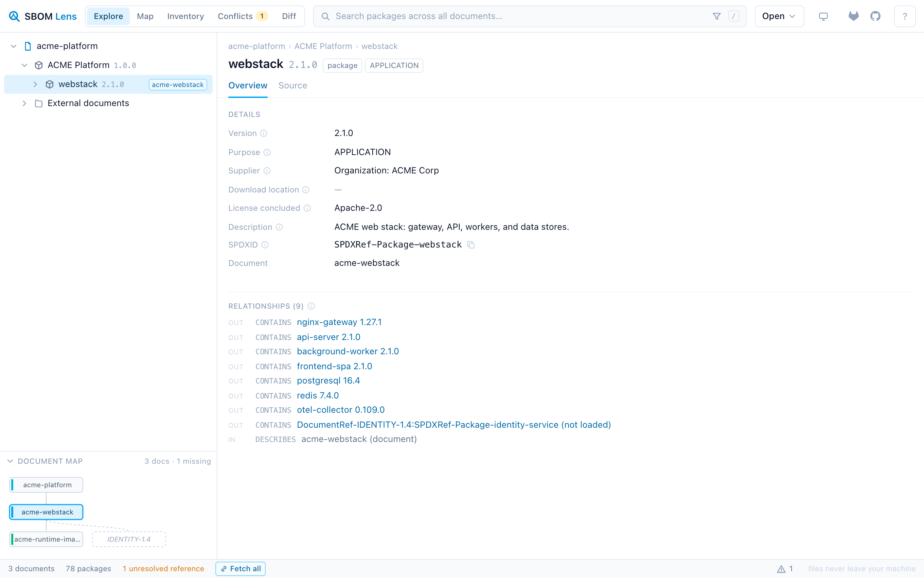
Task: Show info for the Description field
Action: click(279, 227)
